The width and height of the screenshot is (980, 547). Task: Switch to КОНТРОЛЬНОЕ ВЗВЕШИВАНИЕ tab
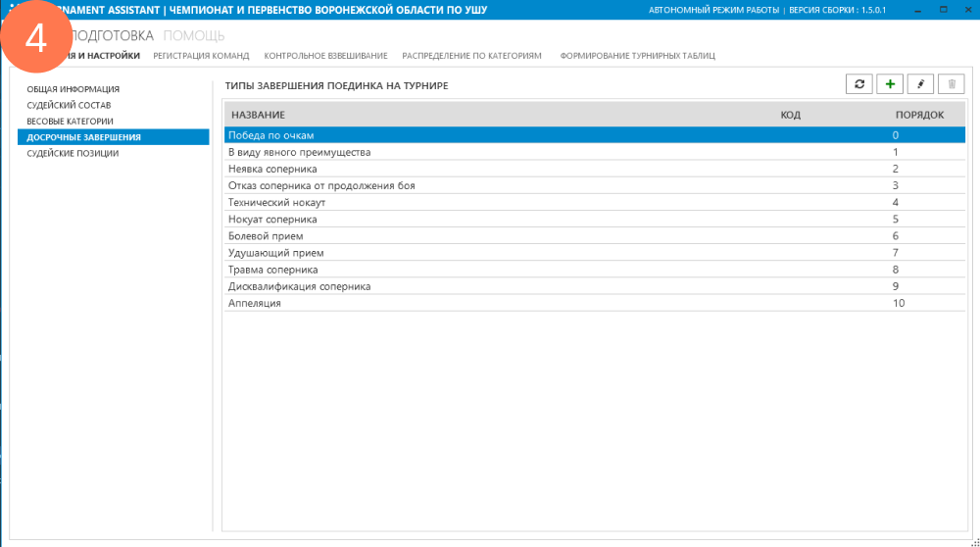point(325,56)
